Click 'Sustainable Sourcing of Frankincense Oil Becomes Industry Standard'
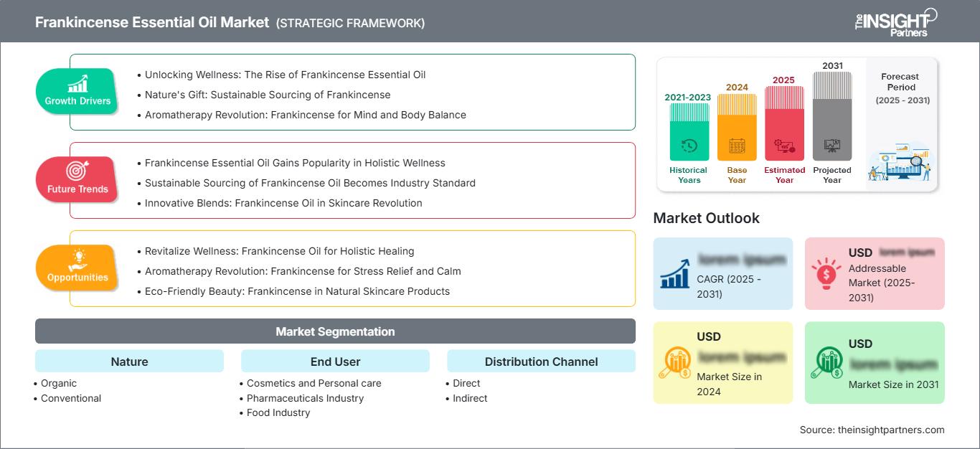The width and height of the screenshot is (980, 449). pos(310,183)
